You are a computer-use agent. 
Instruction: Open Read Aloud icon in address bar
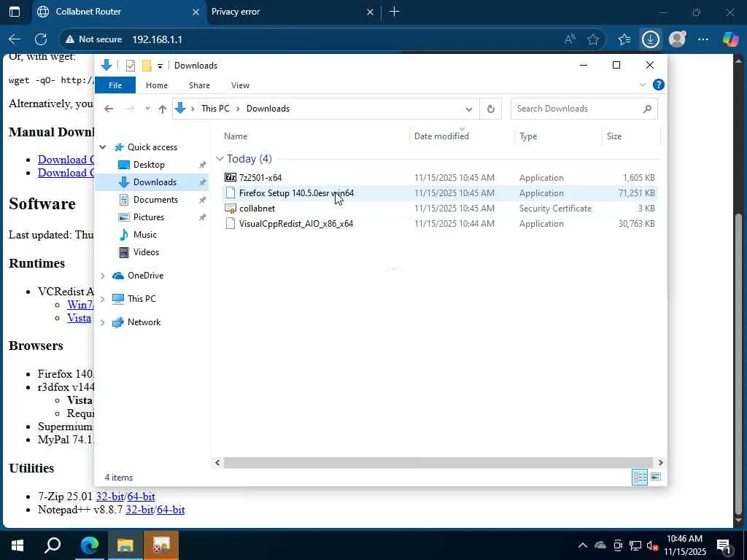[570, 39]
